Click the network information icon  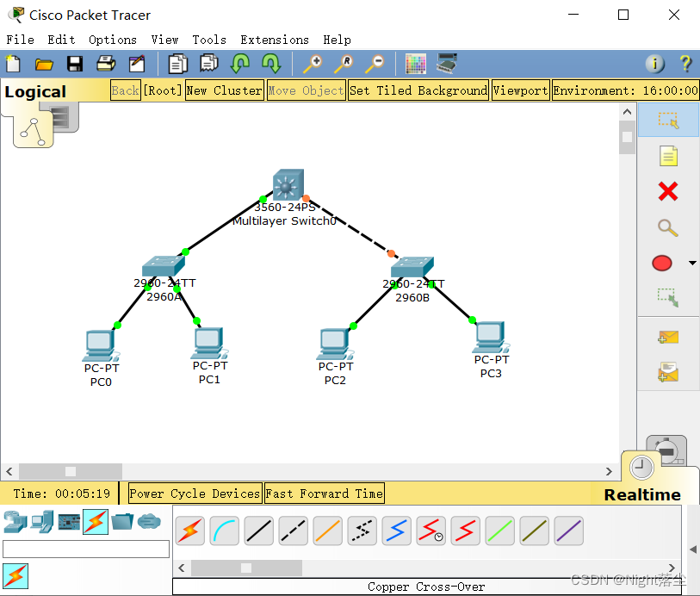(655, 64)
